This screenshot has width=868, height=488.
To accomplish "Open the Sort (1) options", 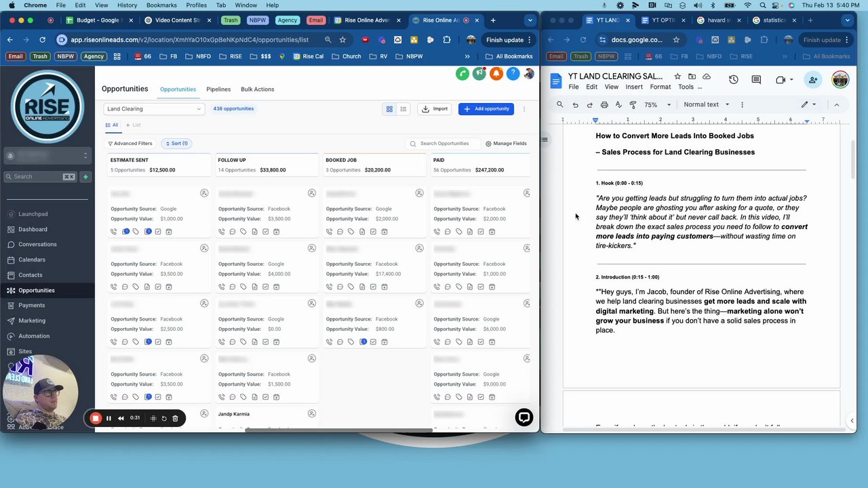I will click(176, 144).
